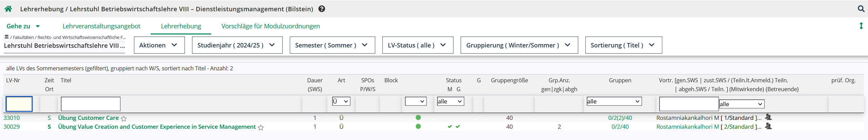Viewport: 868px width, 140px height.
Task: Click the green status dot for Übung Customer Care
Action: (x=418, y=117)
